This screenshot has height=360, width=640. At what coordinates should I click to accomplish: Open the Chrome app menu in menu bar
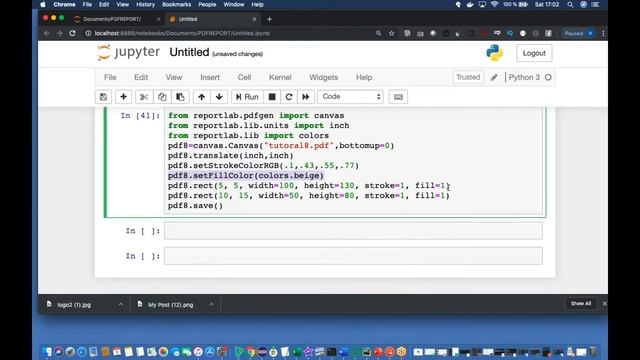click(x=64, y=4)
